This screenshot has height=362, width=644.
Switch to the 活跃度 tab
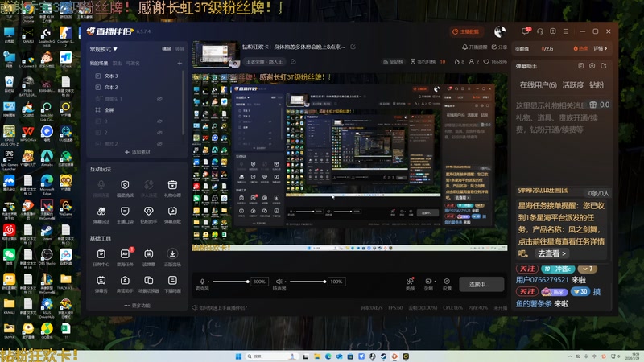573,85
